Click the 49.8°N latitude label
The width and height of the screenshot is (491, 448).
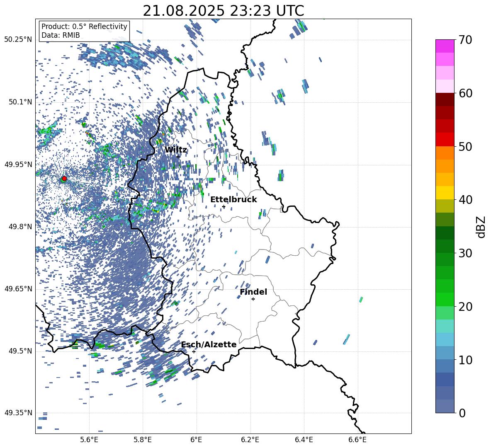20,227
